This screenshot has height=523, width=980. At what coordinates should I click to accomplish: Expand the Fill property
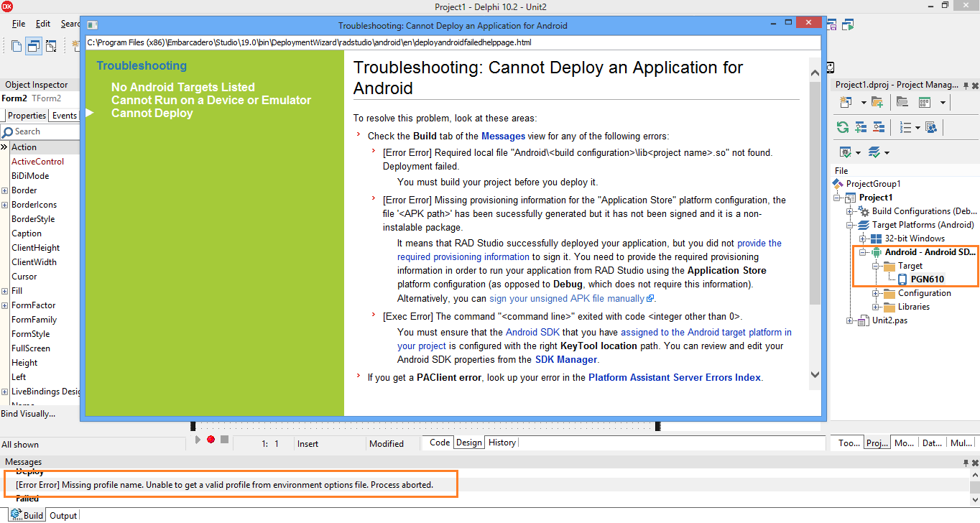tap(5, 291)
